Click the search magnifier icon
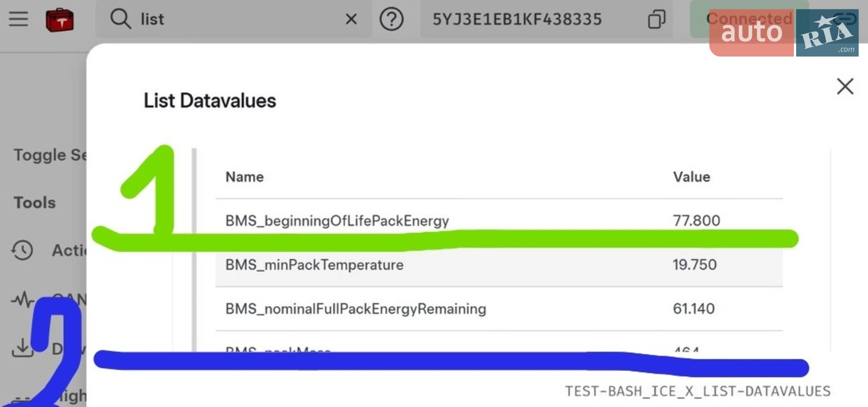Image resolution: width=868 pixels, height=407 pixels. (120, 19)
